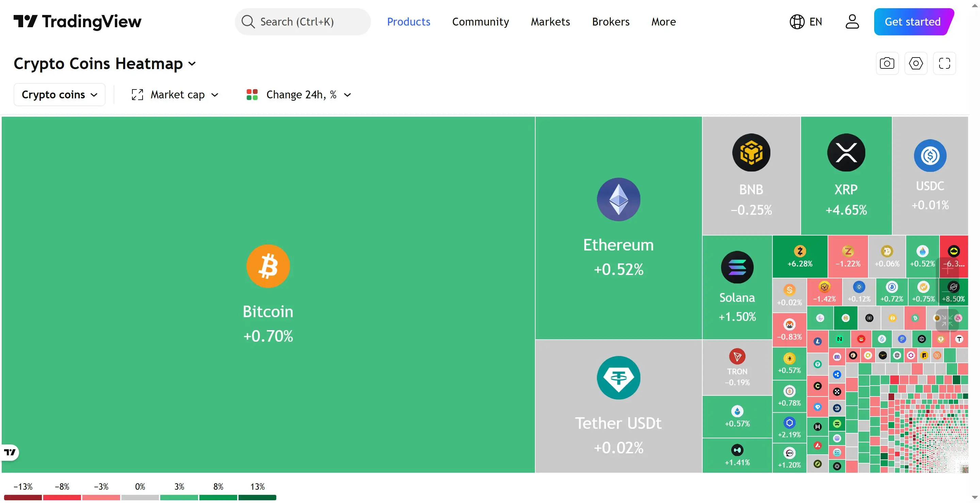Open the Market cap sizing dropdown
Screen dimensions: 980x503
[x=175, y=94]
